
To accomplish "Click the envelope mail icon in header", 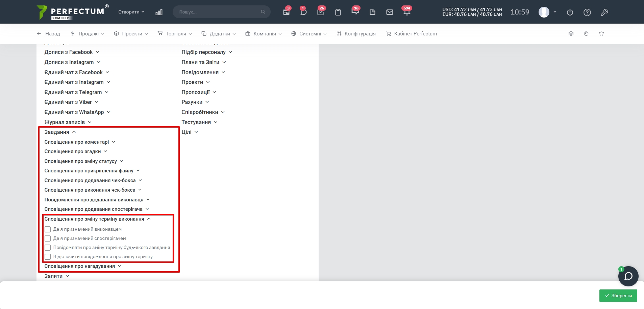I will pos(390,12).
